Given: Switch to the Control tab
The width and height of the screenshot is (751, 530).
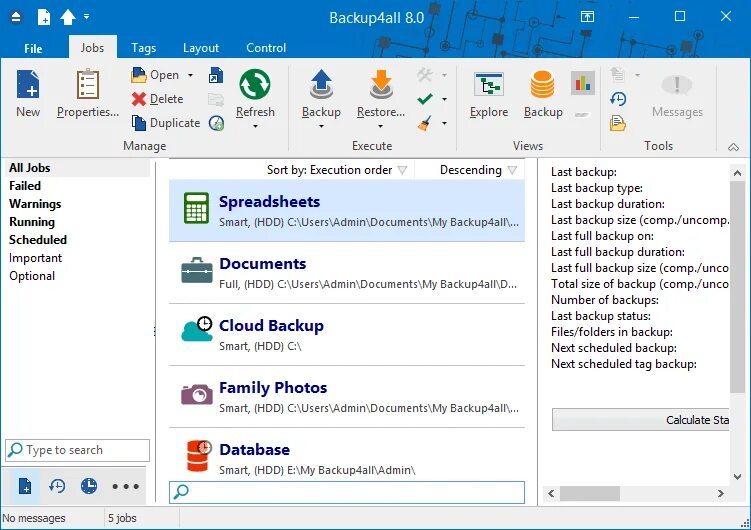Looking at the screenshot, I should (x=266, y=48).
